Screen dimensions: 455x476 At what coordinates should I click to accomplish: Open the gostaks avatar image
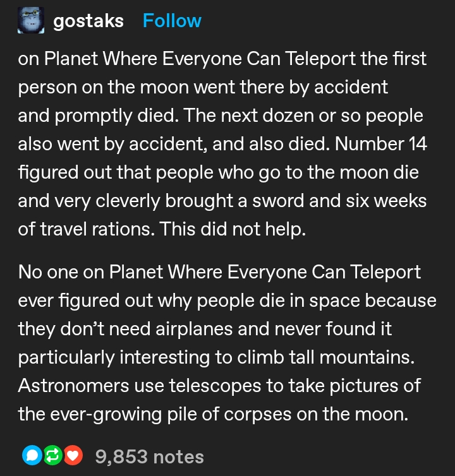31,20
